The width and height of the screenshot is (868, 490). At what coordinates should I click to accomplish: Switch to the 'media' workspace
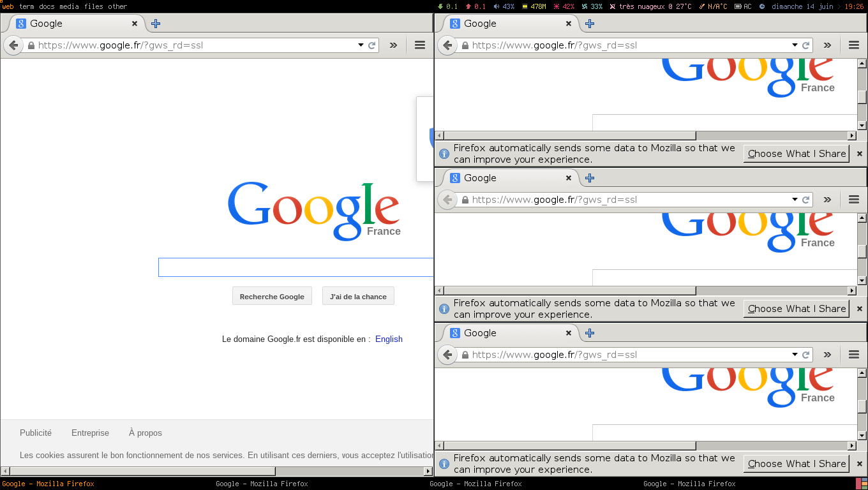[x=69, y=6]
